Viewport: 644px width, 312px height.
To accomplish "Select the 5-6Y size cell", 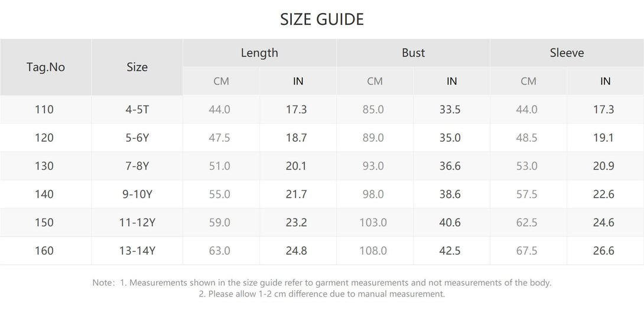I will click(137, 138).
